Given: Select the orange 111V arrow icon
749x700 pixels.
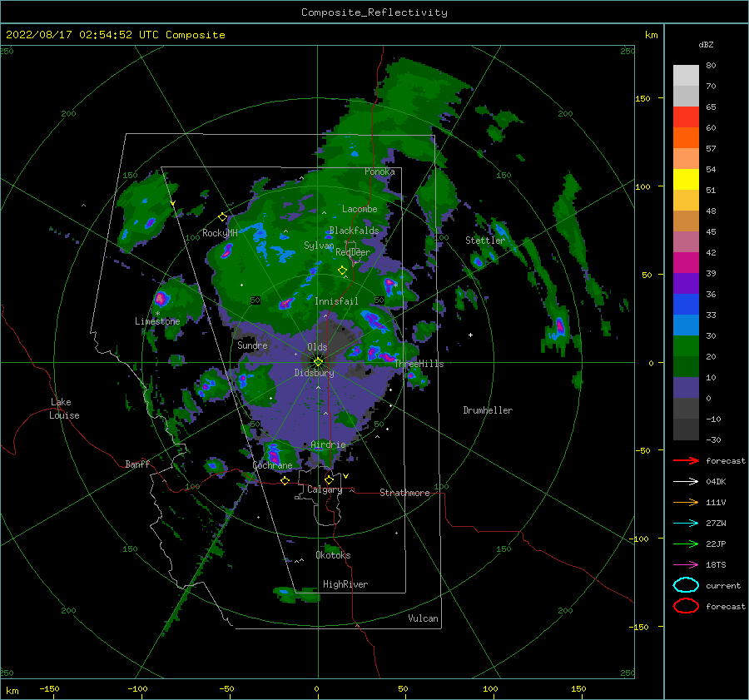Looking at the screenshot, I should (x=686, y=502).
